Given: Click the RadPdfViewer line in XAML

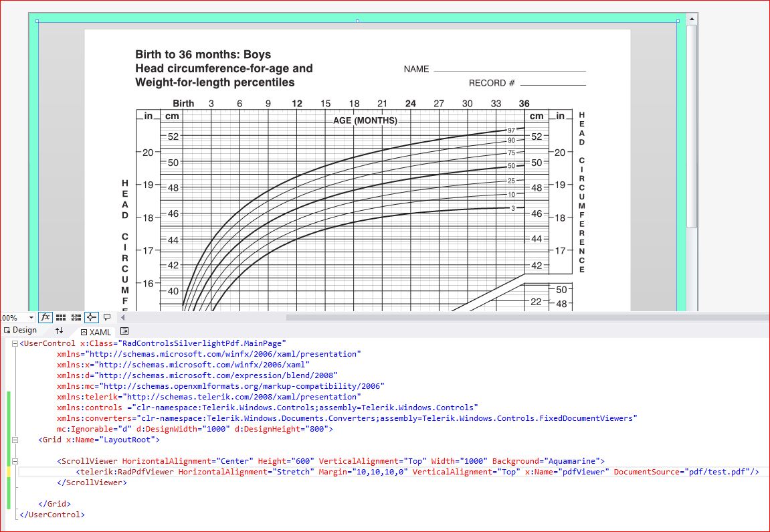Looking at the screenshot, I should (418, 472).
